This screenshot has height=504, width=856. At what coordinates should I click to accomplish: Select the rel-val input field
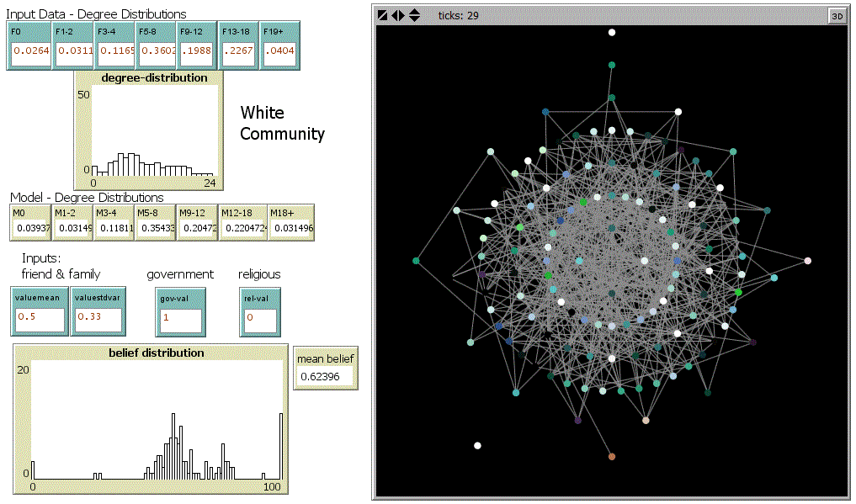click(260, 320)
